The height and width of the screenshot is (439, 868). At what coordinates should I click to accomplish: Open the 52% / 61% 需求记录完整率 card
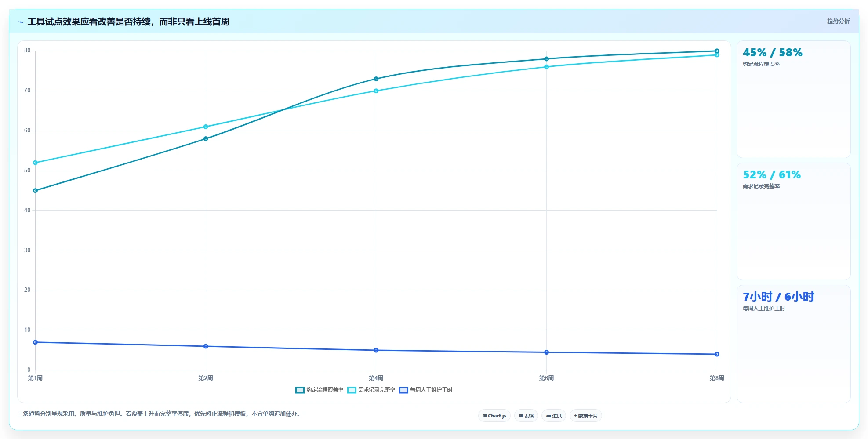click(794, 221)
